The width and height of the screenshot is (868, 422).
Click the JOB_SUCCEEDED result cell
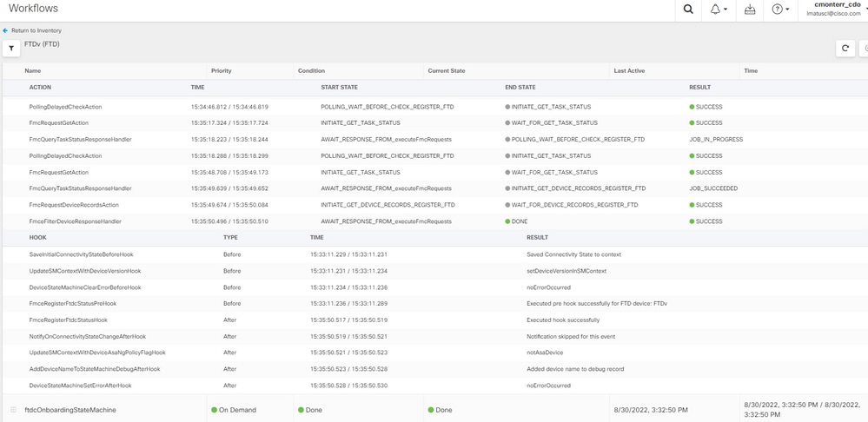(x=713, y=188)
